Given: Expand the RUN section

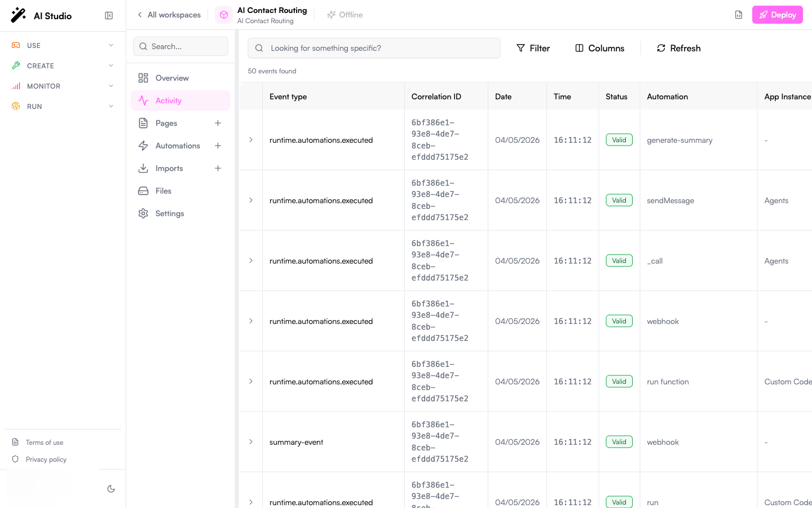Looking at the screenshot, I should pyautogui.click(x=63, y=106).
